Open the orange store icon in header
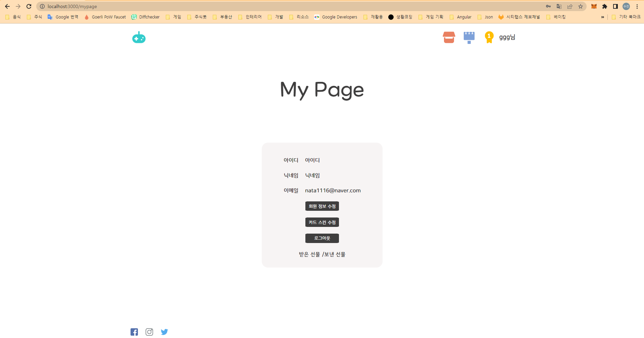 [449, 37]
